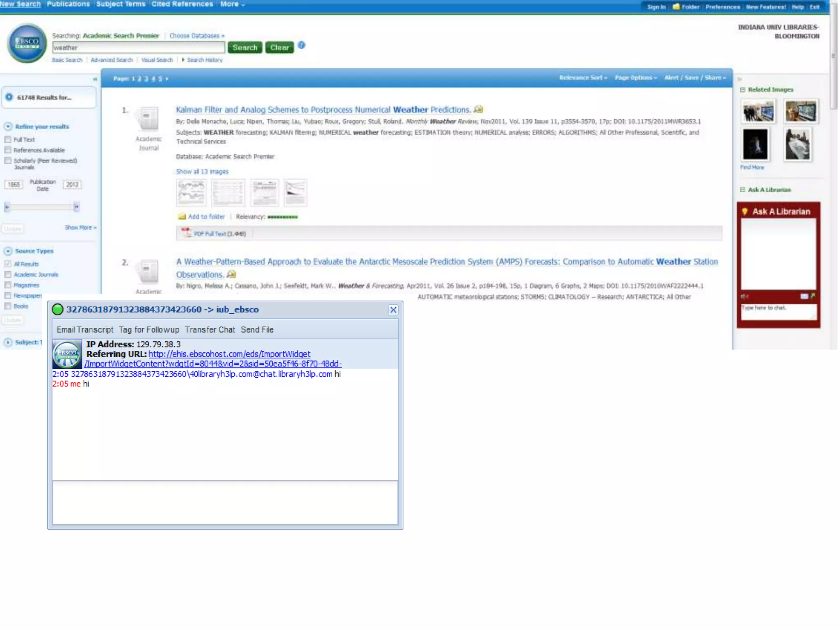The width and height of the screenshot is (840, 630).
Task: Click the Folder icon in top bar
Action: (676, 7)
